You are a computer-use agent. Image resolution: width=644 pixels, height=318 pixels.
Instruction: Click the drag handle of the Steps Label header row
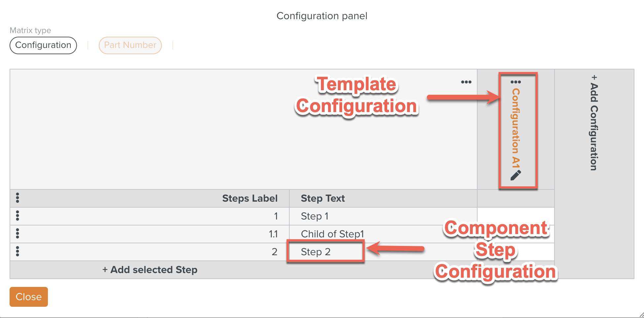click(18, 198)
